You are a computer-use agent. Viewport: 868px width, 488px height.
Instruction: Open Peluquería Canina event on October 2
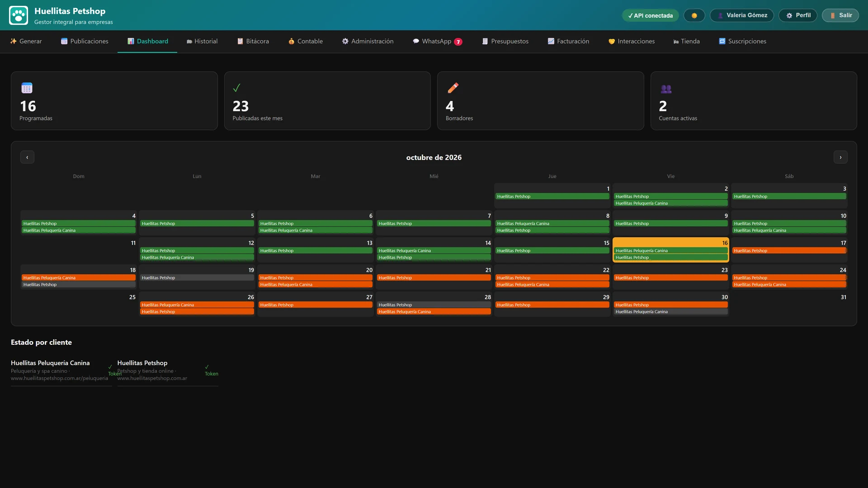coord(670,203)
